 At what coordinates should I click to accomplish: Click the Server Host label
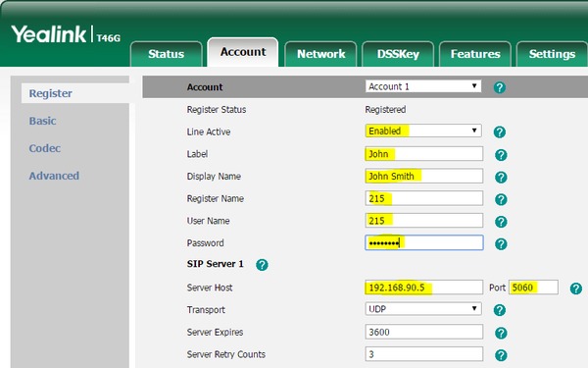[210, 288]
